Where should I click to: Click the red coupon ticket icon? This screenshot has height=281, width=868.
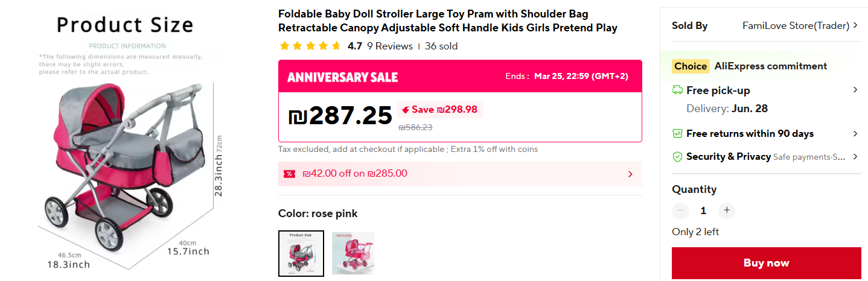(x=290, y=174)
